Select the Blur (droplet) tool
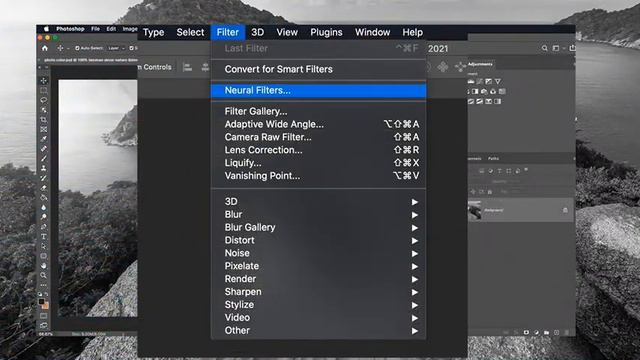This screenshot has height=360, width=640. (44, 207)
